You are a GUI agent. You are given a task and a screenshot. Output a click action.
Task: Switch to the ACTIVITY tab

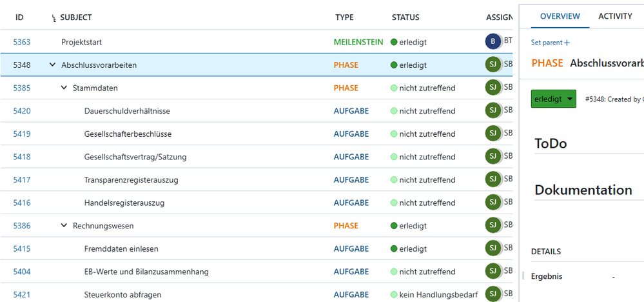click(x=615, y=16)
